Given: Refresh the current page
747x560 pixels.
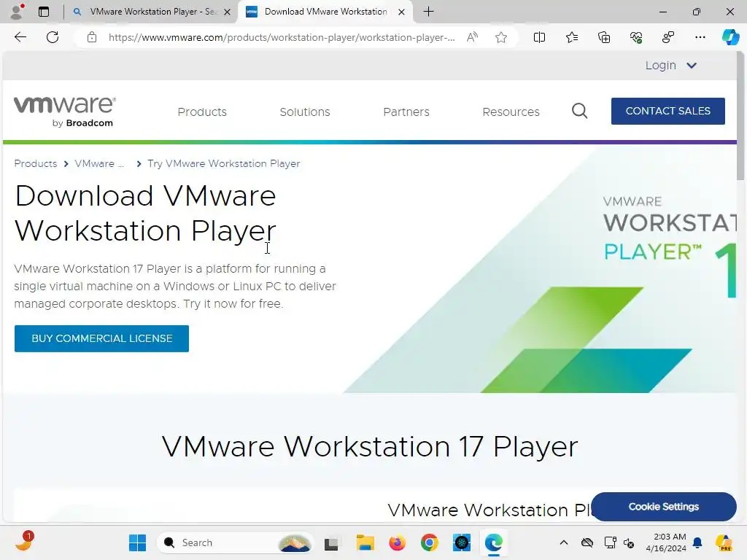Looking at the screenshot, I should click(53, 37).
